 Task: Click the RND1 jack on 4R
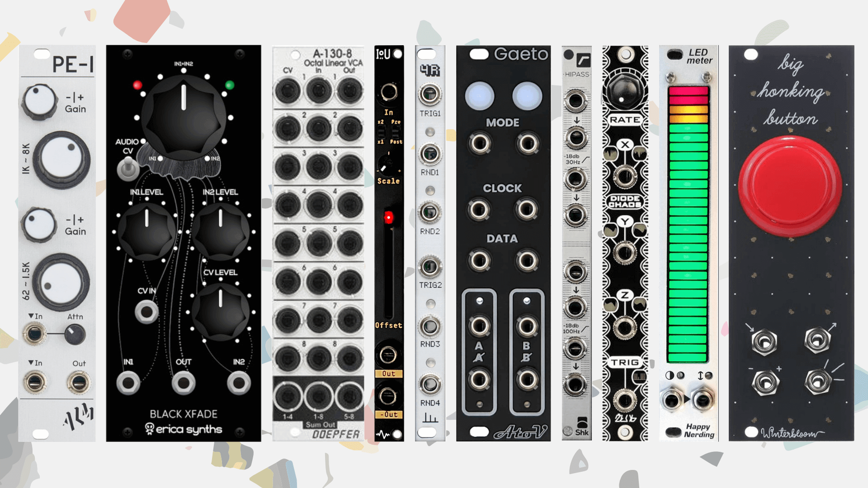pyautogui.click(x=429, y=154)
